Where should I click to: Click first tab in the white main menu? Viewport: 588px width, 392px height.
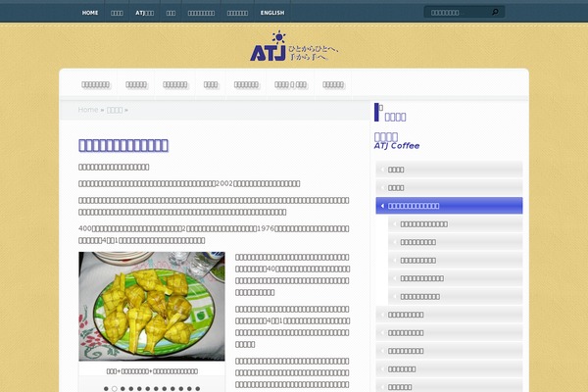96,85
